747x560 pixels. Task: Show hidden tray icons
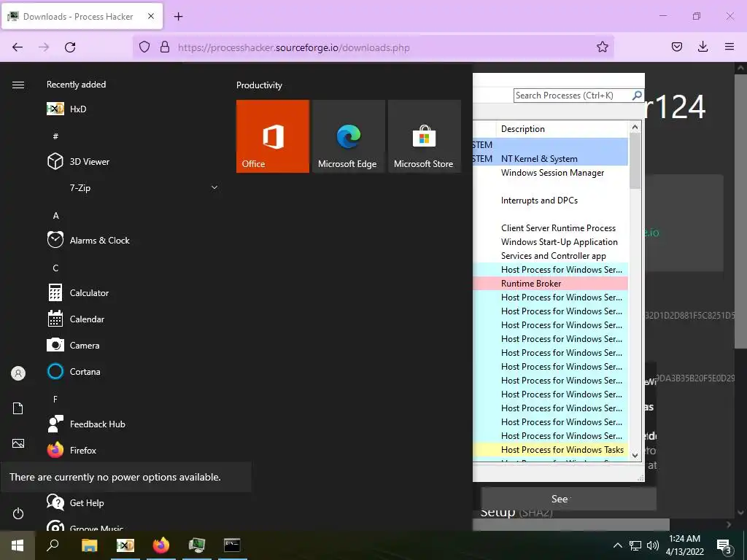point(617,545)
